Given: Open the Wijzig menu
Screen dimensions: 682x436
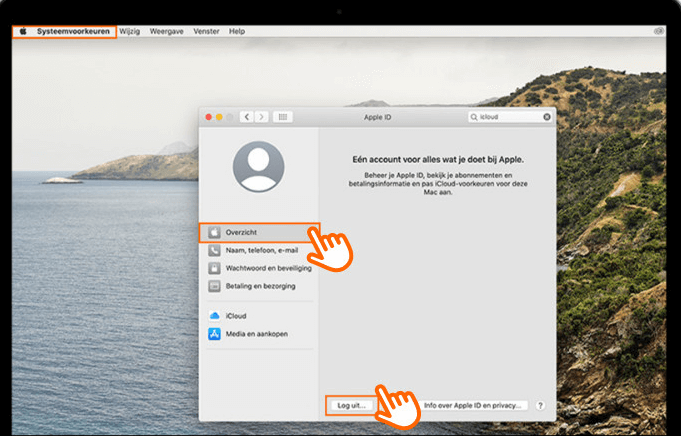Looking at the screenshot, I should pyautogui.click(x=130, y=31).
